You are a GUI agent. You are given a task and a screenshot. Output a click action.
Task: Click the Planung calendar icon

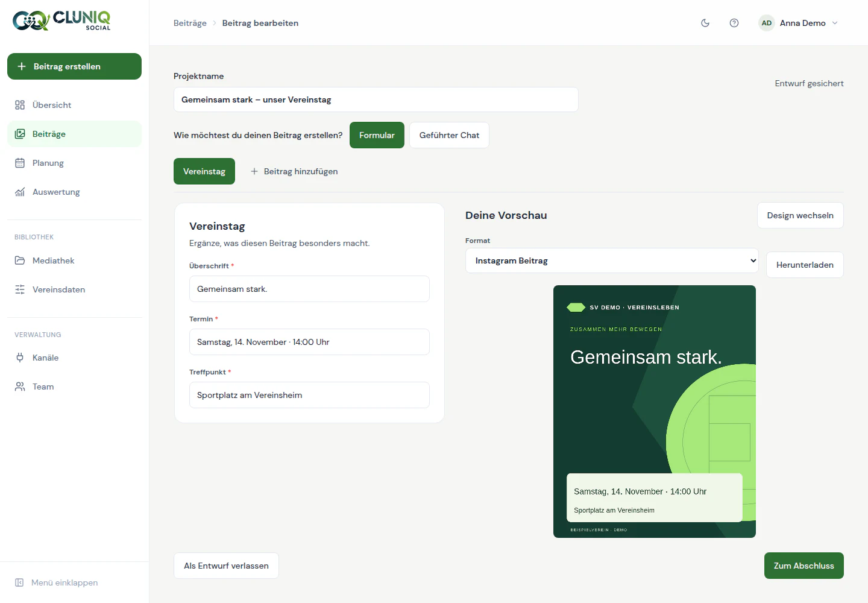click(x=20, y=163)
